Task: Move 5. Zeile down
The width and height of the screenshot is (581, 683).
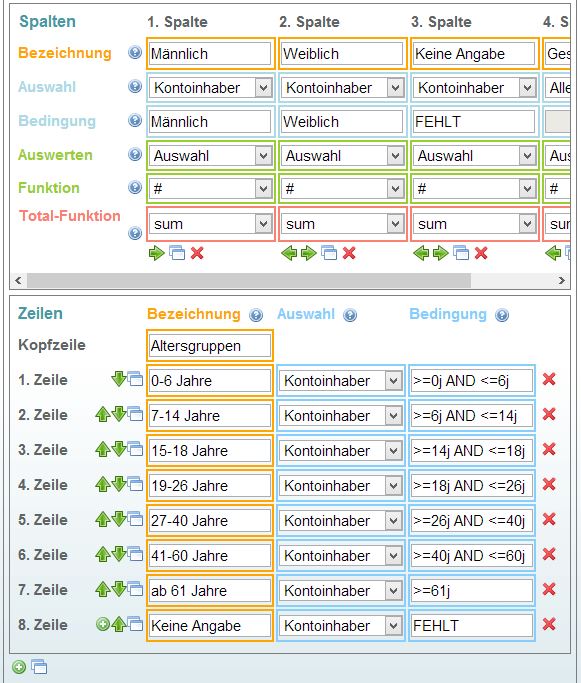Action: (x=118, y=519)
